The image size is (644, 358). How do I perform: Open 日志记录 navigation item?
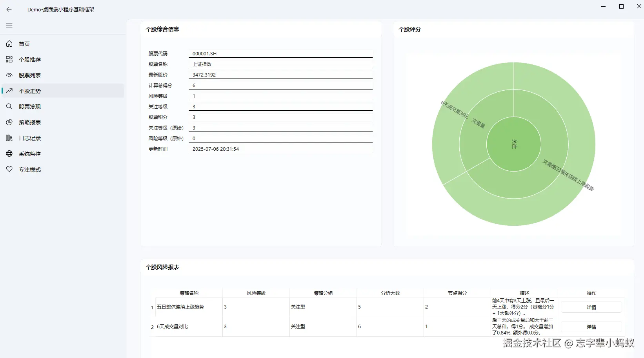(63, 138)
